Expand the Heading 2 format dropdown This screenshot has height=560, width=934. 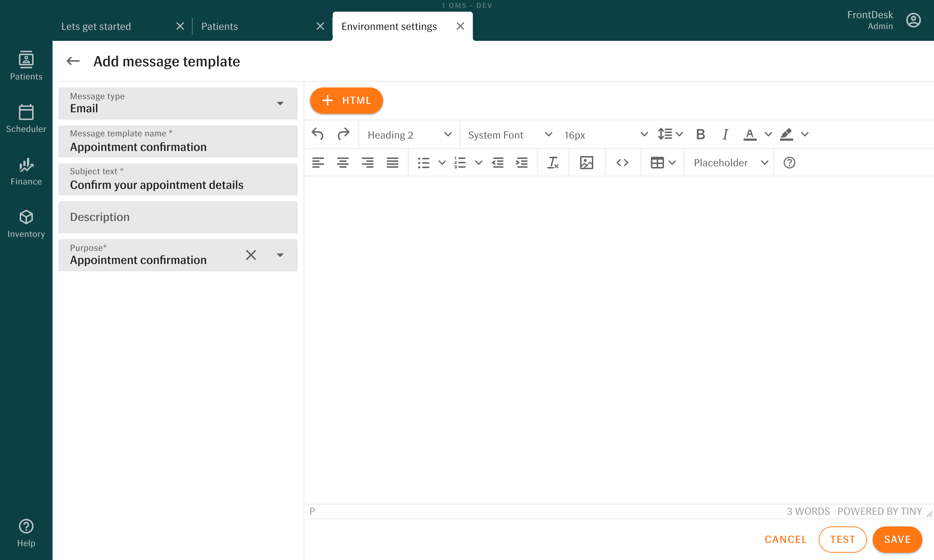[409, 134]
